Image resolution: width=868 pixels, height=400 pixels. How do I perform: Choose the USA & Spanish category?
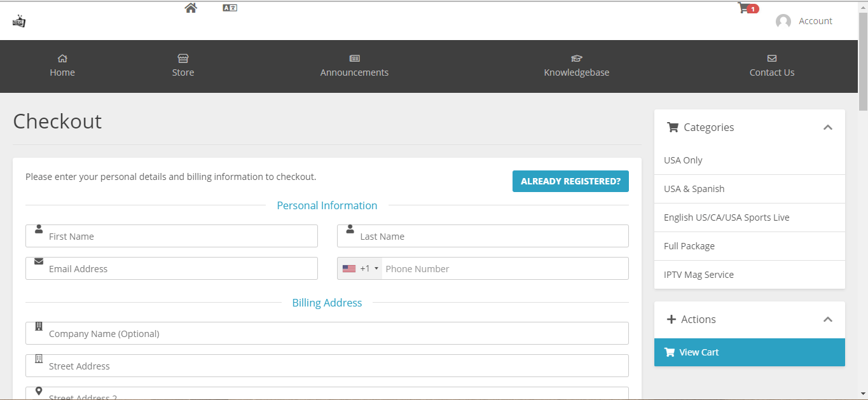pyautogui.click(x=694, y=189)
